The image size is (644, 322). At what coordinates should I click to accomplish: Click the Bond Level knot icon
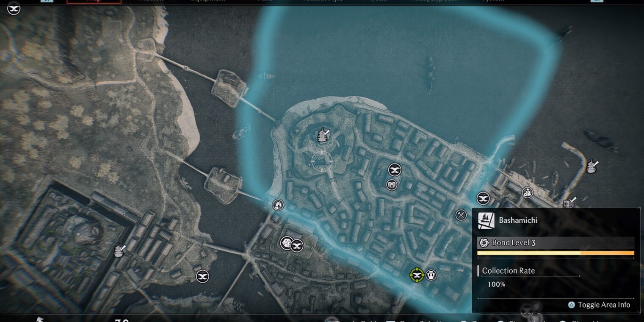coord(484,243)
